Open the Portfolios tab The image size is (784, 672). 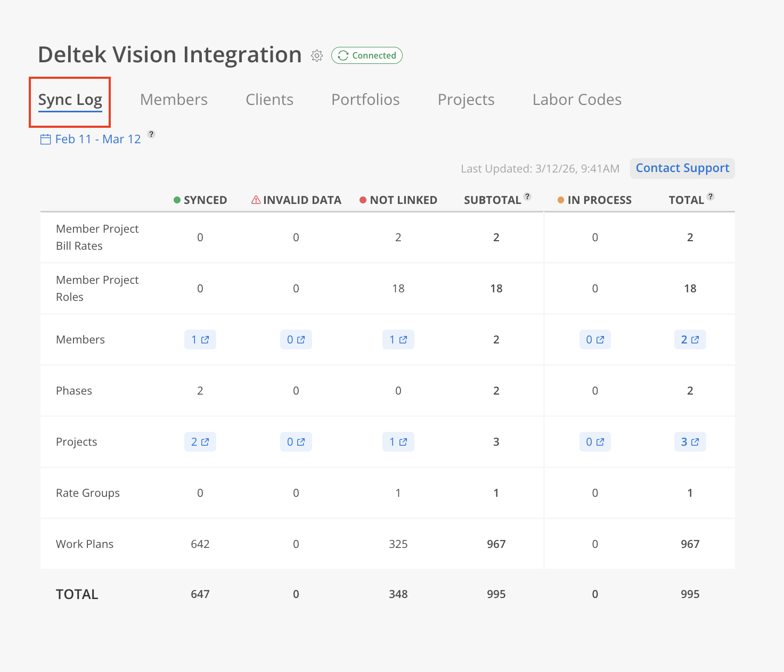point(365,100)
